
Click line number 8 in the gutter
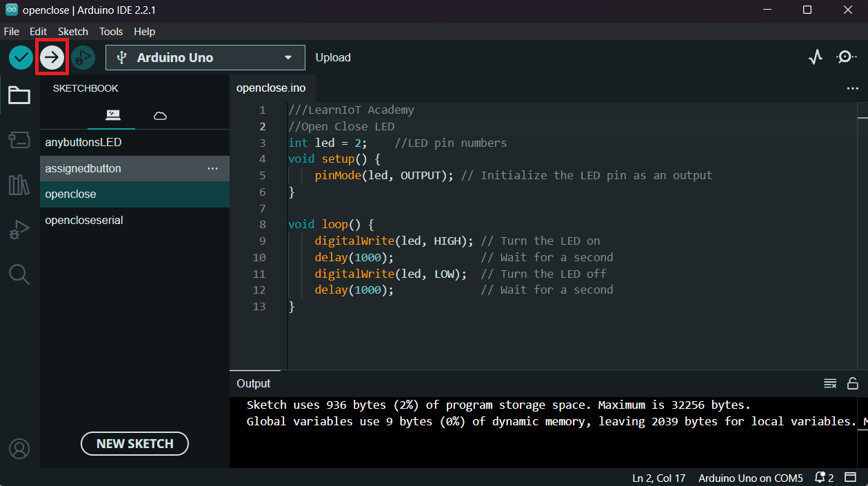click(x=262, y=225)
